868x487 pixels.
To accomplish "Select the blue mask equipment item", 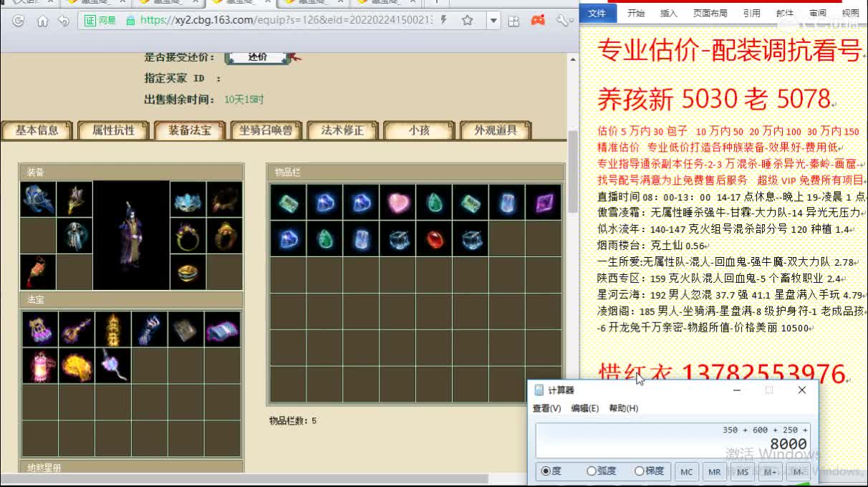I will point(188,199).
